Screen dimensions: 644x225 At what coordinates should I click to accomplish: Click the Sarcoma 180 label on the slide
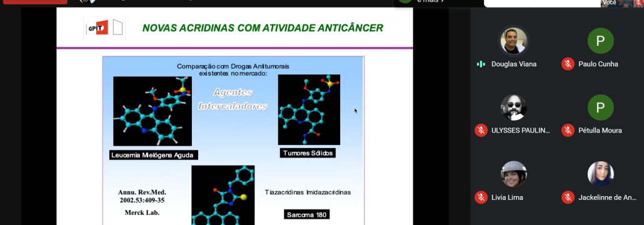pyautogui.click(x=307, y=214)
